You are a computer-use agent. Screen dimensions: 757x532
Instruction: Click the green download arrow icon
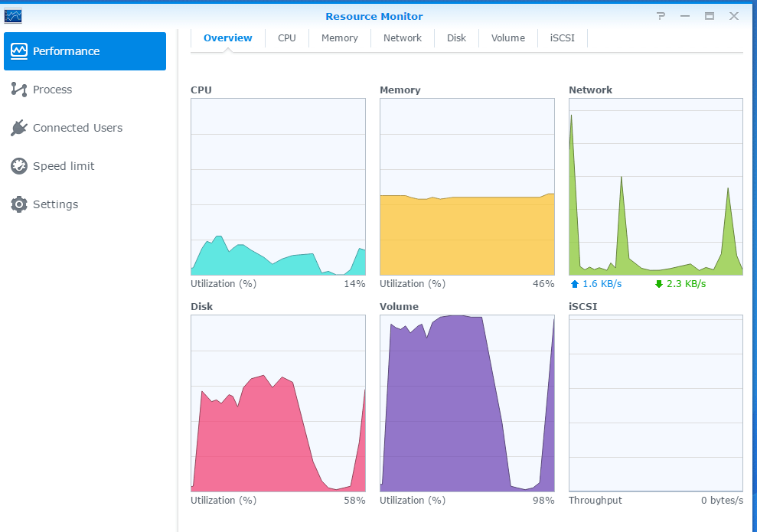[x=659, y=284]
